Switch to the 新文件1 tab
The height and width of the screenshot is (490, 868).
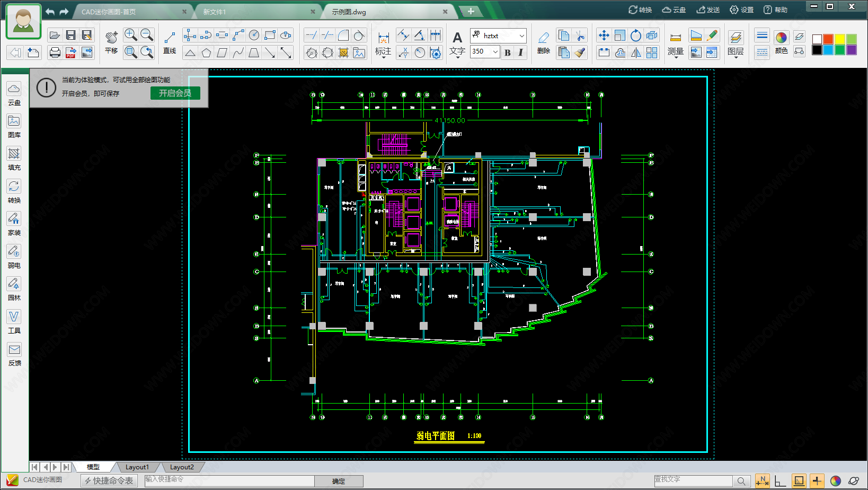(x=256, y=12)
